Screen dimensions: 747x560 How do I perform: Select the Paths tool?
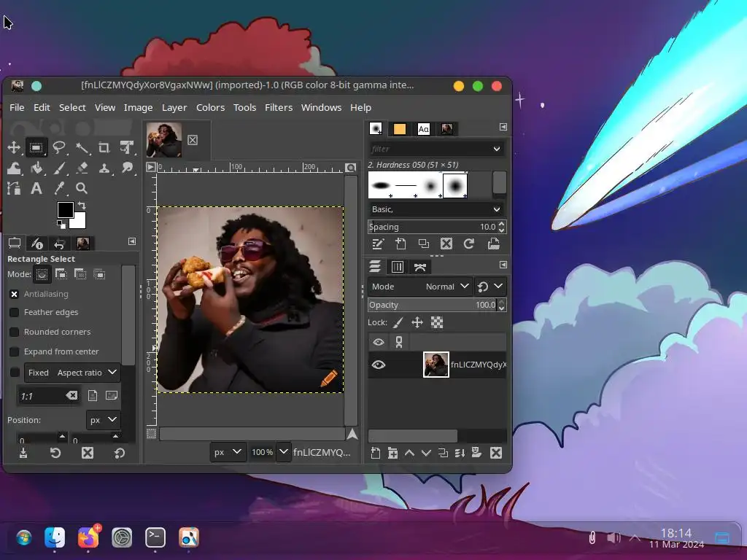tap(14, 189)
